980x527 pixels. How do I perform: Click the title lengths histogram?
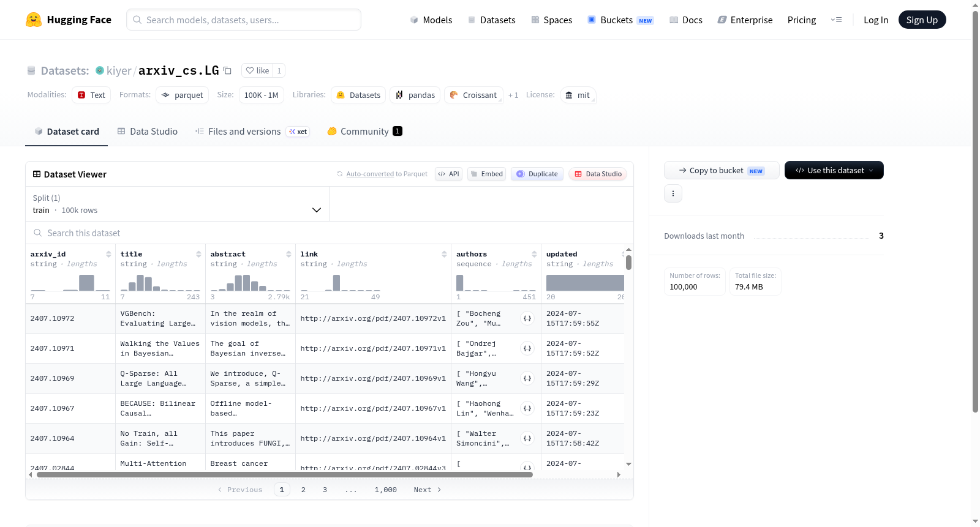coord(160,282)
